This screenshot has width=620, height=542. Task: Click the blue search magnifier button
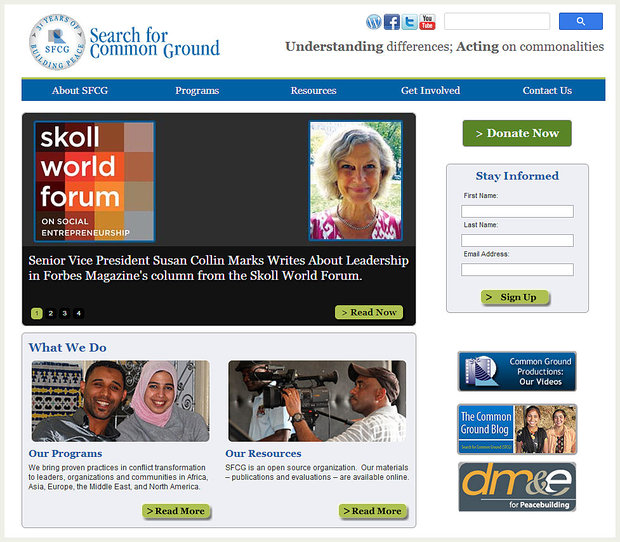(x=580, y=21)
